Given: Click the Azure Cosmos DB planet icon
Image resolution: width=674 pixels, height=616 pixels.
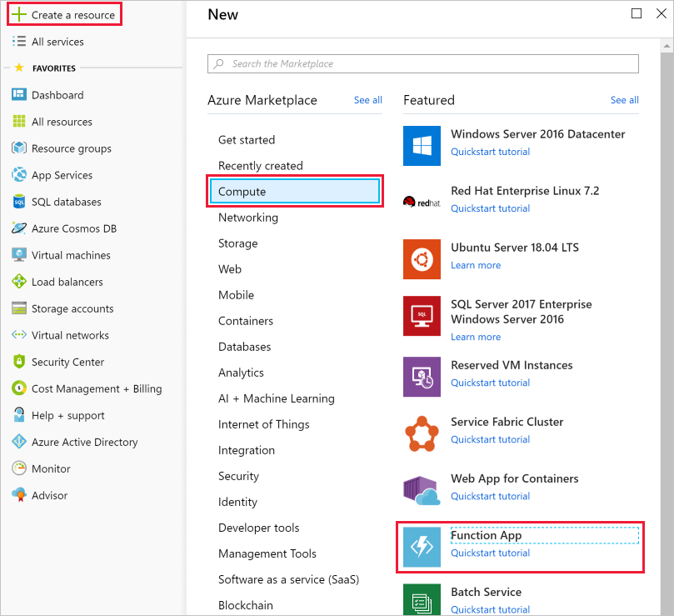Looking at the screenshot, I should [x=19, y=228].
